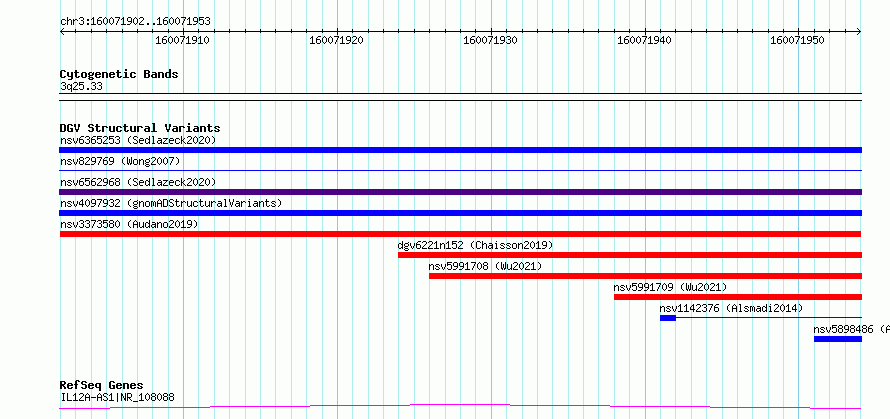This screenshot has width=890, height=419.
Task: Click the DGV Structural Variants track title
Action: 140,128
